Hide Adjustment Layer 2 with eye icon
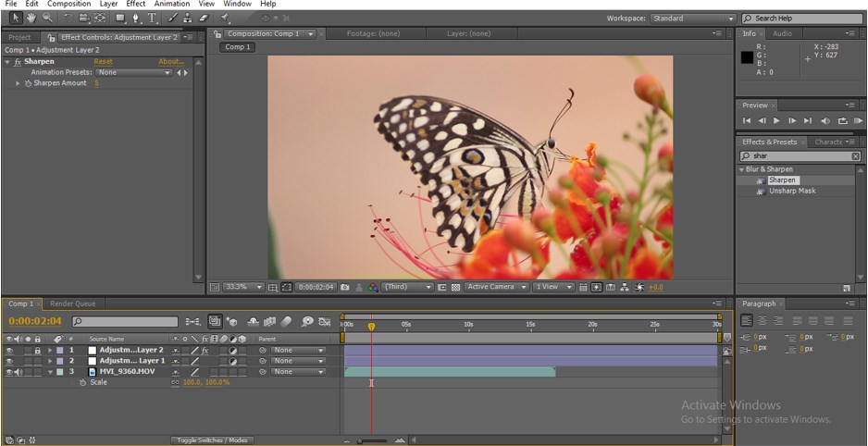 8,351
